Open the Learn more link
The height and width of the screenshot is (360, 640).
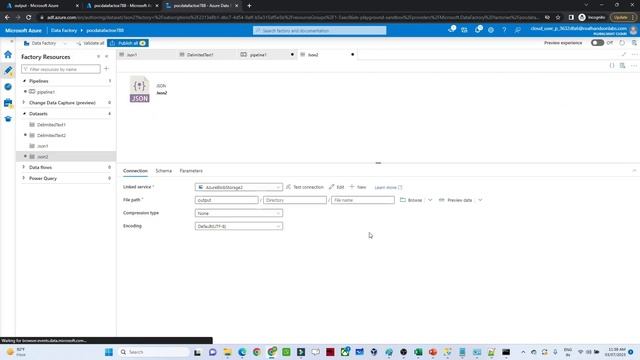[x=388, y=187]
